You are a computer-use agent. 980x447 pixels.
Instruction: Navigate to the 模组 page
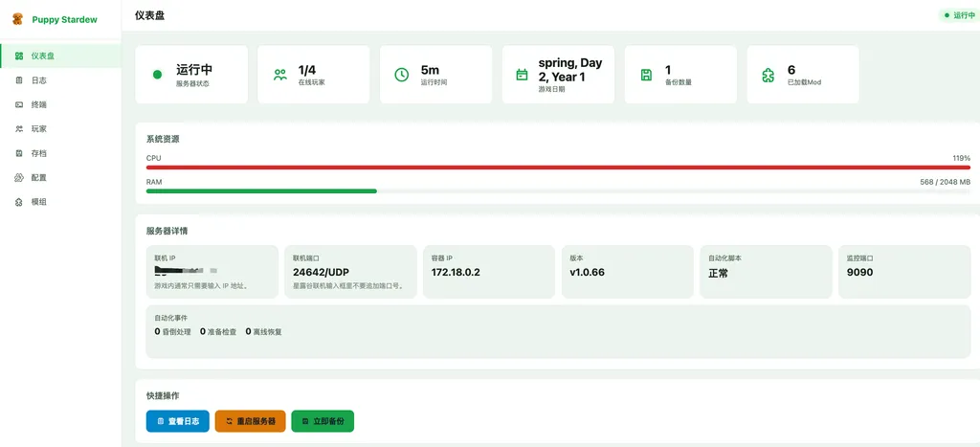point(60,202)
